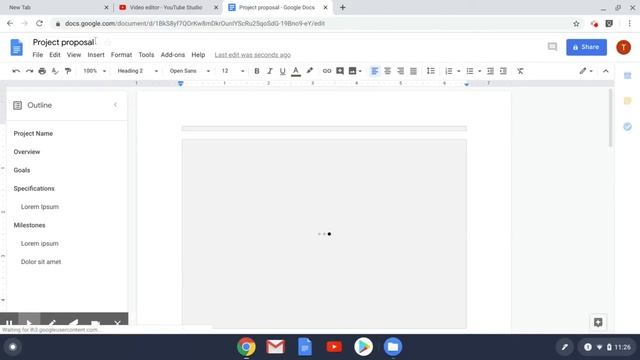This screenshot has width=640, height=360.
Task: Toggle italic formatting
Action: tap(269, 71)
